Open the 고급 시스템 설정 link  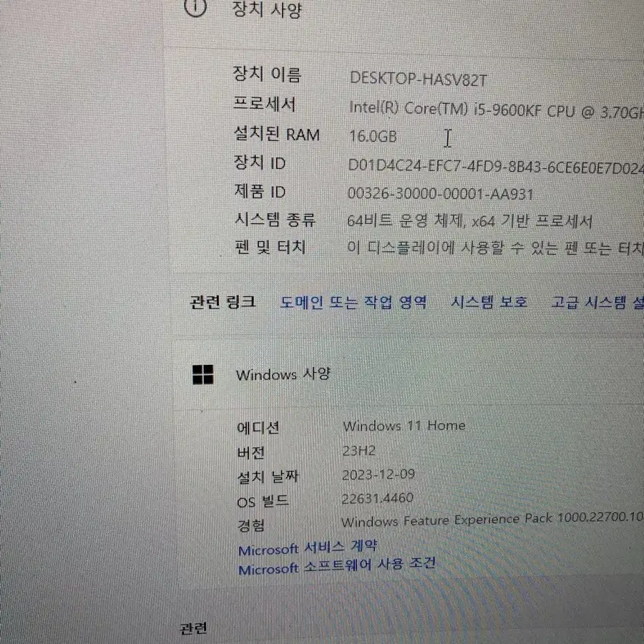(x=597, y=302)
